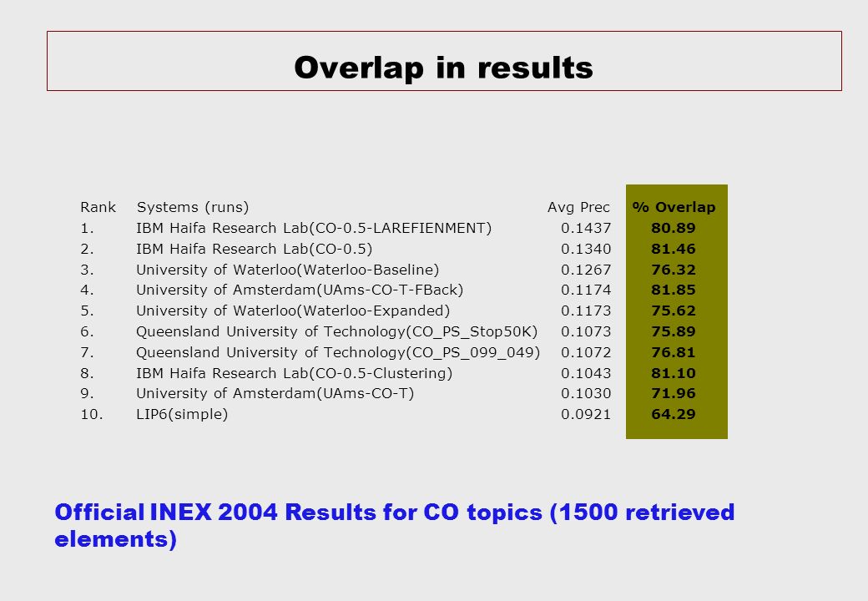The width and height of the screenshot is (868, 601).
Task: Select 'IBM Haifa Research Lab(CO-0.5-LAREFIENMENT)' row text
Action: pyautogui.click(x=314, y=228)
